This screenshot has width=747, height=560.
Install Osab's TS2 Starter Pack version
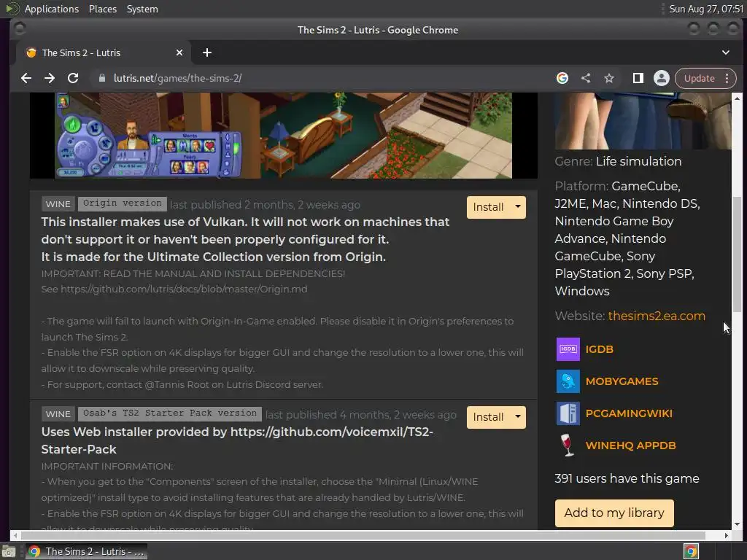tap(488, 417)
